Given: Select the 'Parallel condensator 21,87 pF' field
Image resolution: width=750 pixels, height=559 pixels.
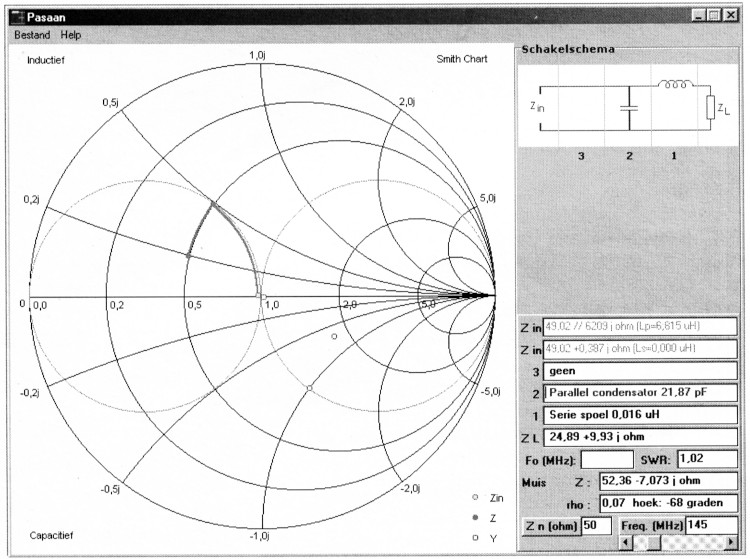Looking at the screenshot, I should coord(640,393).
